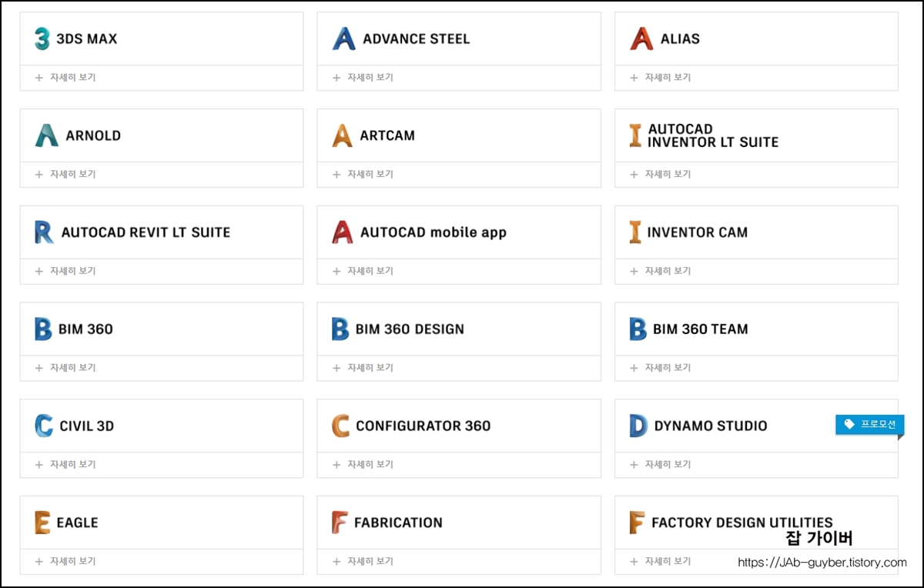Click the 3DS MAX product icon
Viewport: 924px width, 588px height.
point(42,38)
